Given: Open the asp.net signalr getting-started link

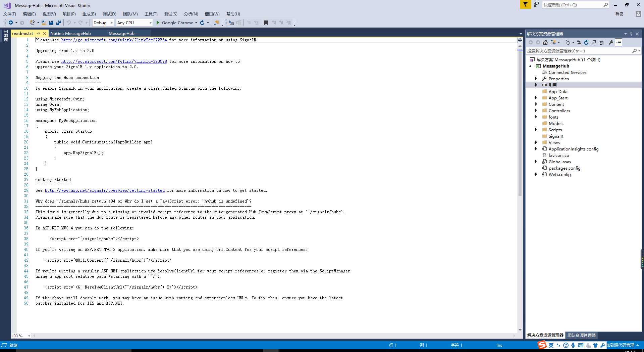Looking at the screenshot, I should pyautogui.click(x=105, y=190).
